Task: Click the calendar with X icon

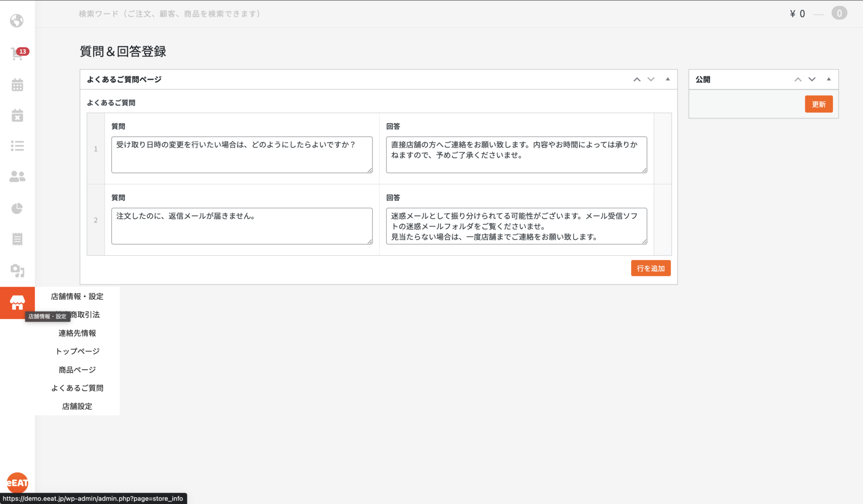Action: (17, 115)
